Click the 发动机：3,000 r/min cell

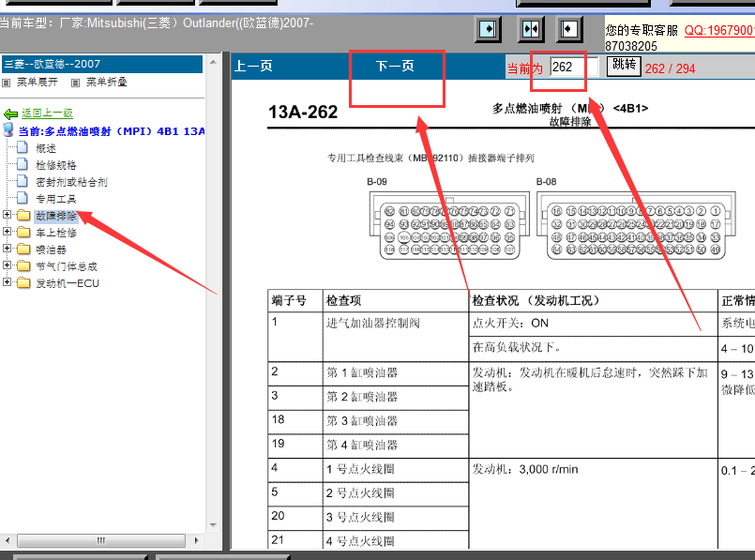point(593,503)
